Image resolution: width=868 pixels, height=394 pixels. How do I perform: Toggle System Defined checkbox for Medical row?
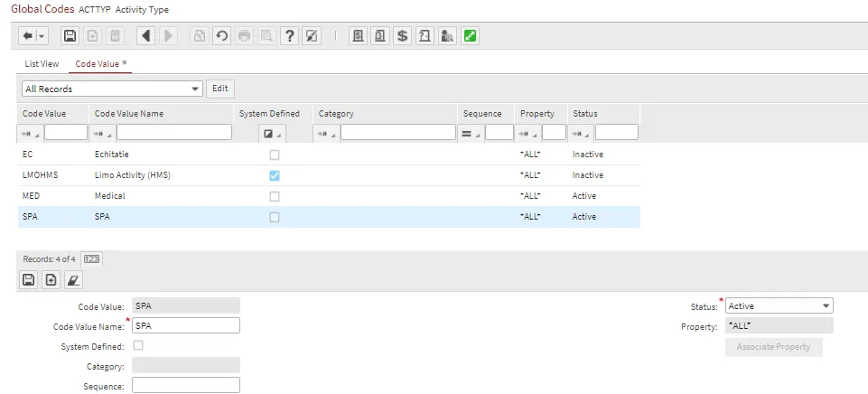point(274,197)
